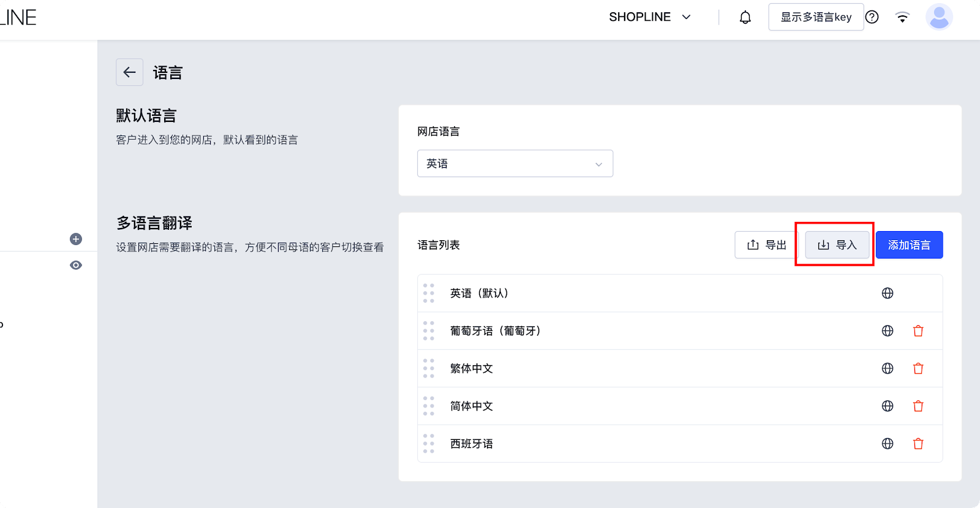The image size is (980, 508).
Task: Click the globe icon for 简体中文
Action: click(x=887, y=406)
